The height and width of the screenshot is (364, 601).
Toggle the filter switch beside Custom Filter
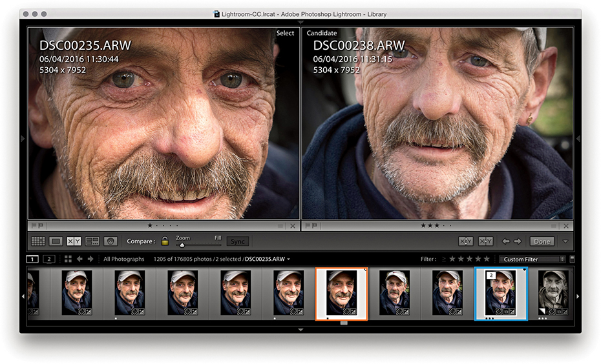(x=572, y=259)
